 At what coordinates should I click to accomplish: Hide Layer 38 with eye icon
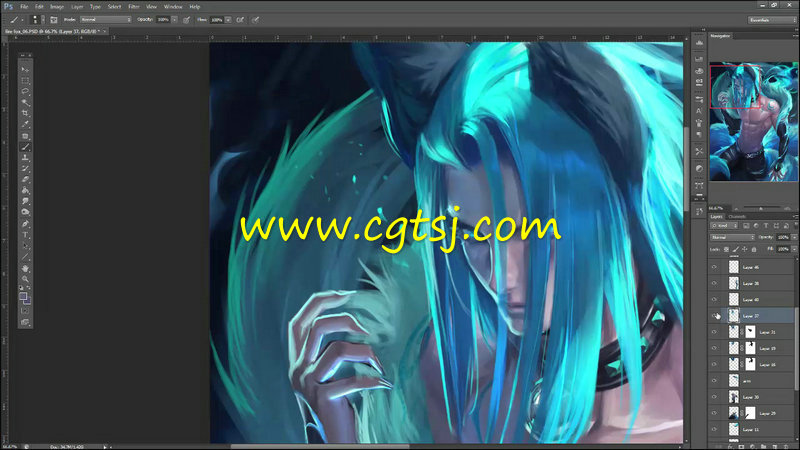click(x=714, y=283)
